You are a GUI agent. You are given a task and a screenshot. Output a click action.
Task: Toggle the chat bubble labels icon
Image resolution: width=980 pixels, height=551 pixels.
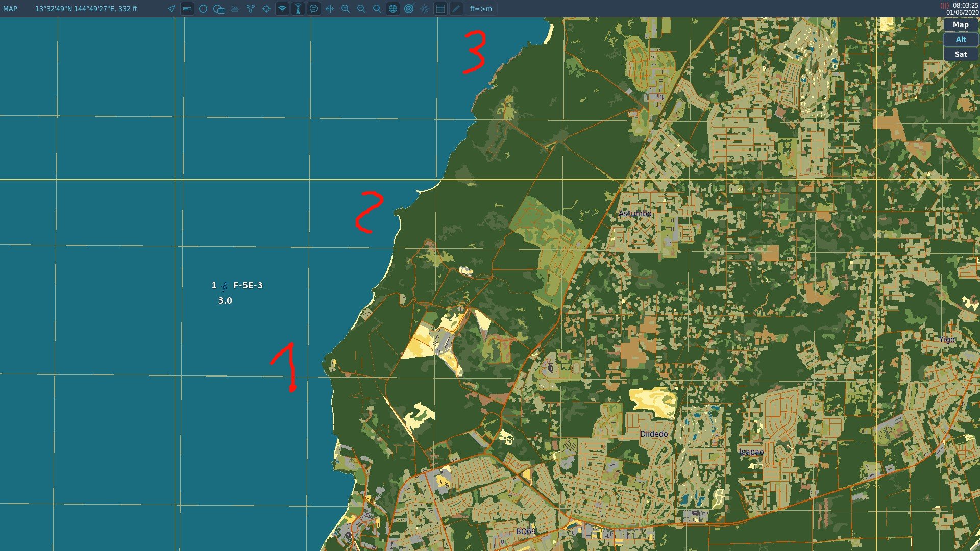314,9
